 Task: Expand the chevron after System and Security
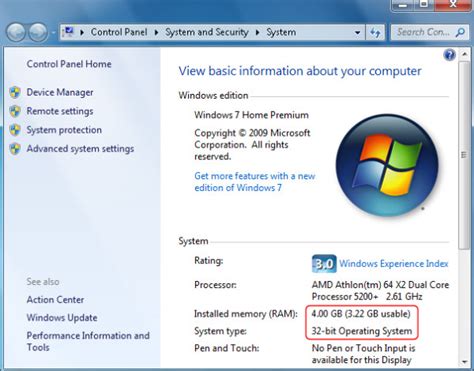(x=257, y=32)
